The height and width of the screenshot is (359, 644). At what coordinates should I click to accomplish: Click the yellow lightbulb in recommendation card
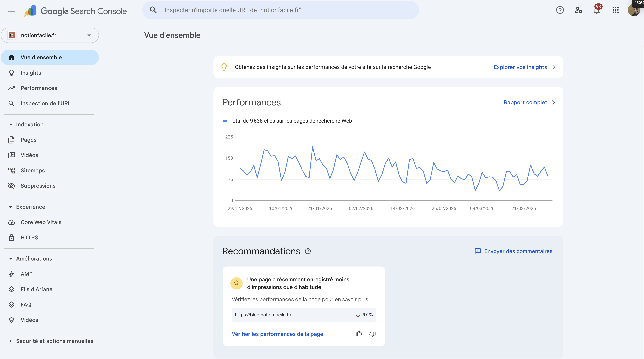236,283
